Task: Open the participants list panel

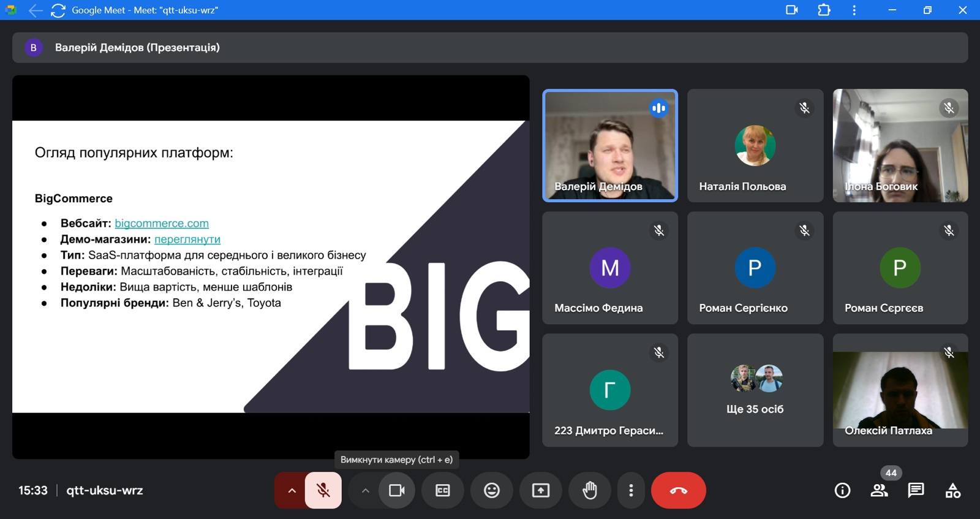Action: point(879,490)
